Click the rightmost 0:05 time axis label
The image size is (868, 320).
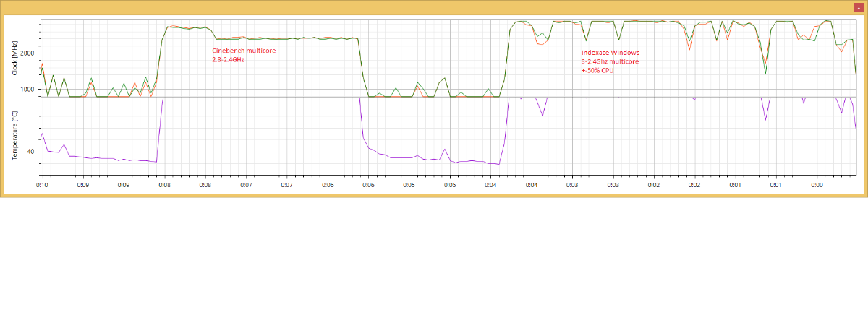coord(450,185)
